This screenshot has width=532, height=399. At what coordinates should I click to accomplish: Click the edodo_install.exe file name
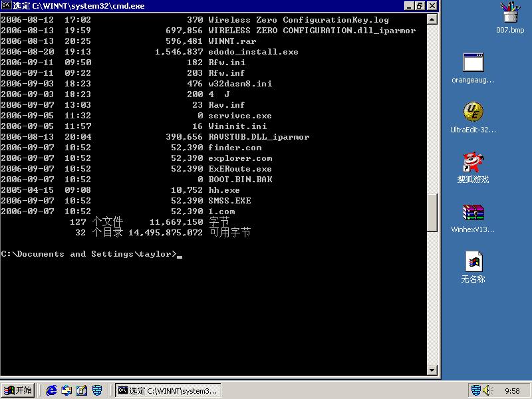tap(253, 52)
